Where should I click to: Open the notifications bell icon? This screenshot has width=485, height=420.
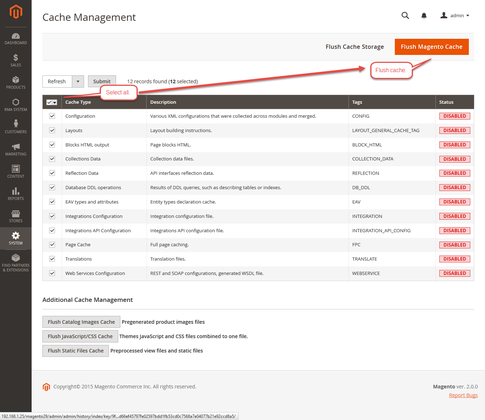(x=424, y=16)
